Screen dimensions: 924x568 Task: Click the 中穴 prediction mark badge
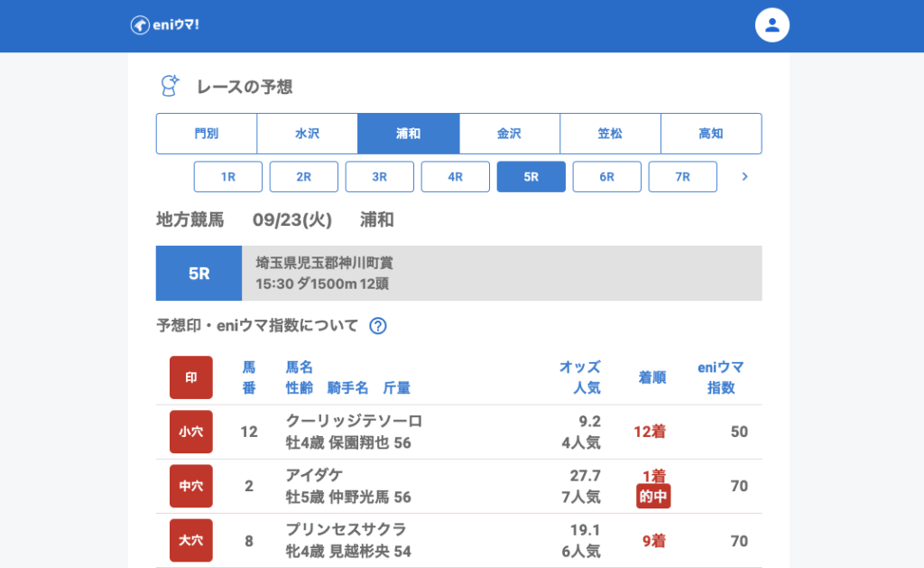click(x=191, y=486)
